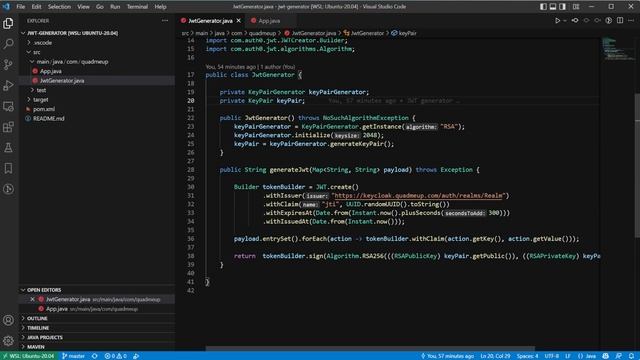Open the Run and Debug view
The width and height of the screenshot is (640, 360).
[8, 85]
